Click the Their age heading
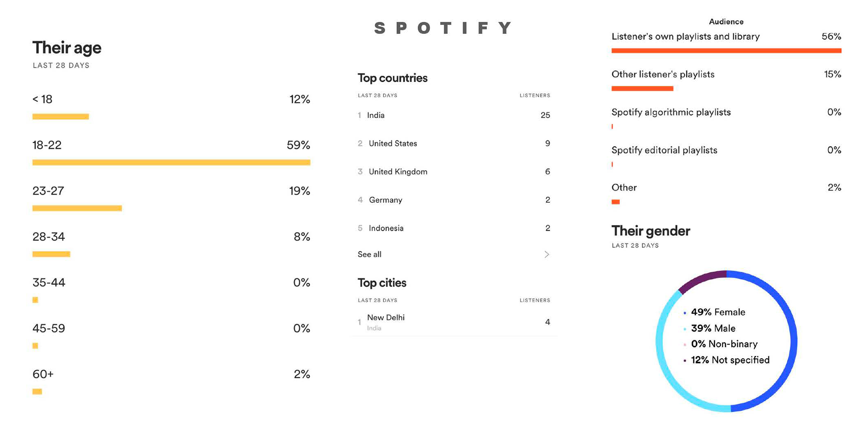 (67, 48)
